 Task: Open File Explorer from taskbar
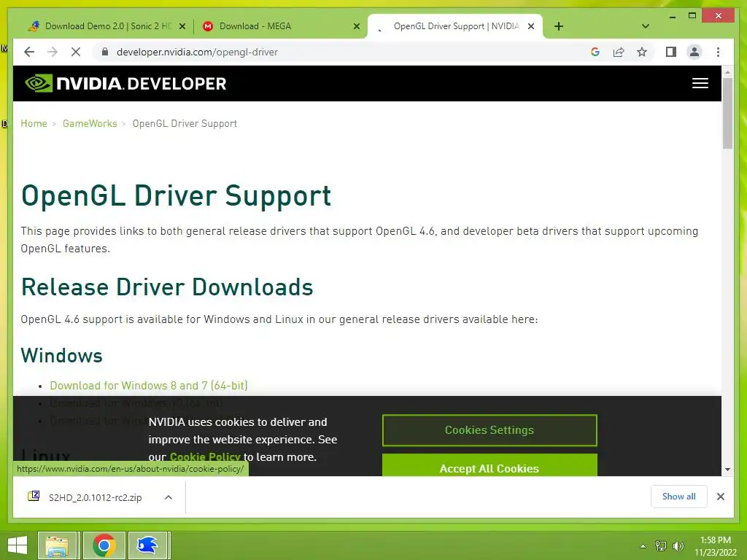(57, 545)
